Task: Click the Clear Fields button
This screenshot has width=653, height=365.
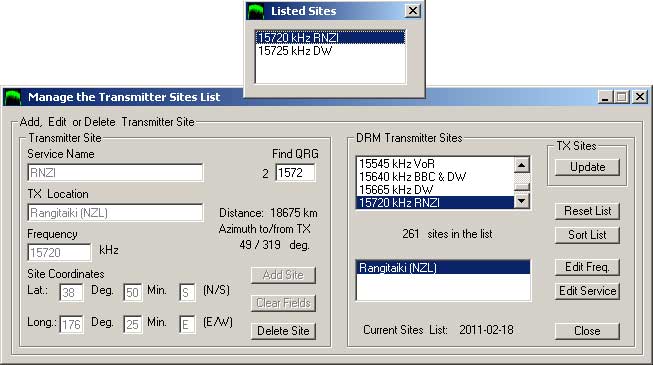Action: click(x=283, y=303)
